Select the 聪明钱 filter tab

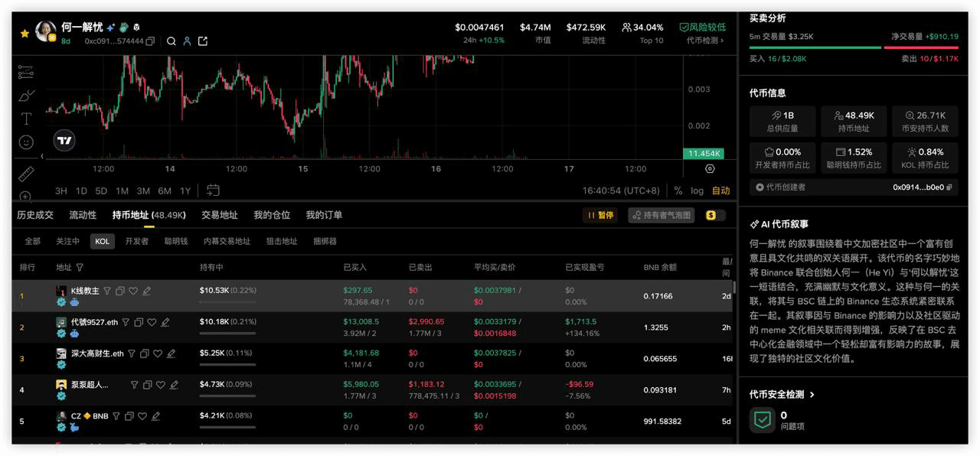click(x=175, y=241)
